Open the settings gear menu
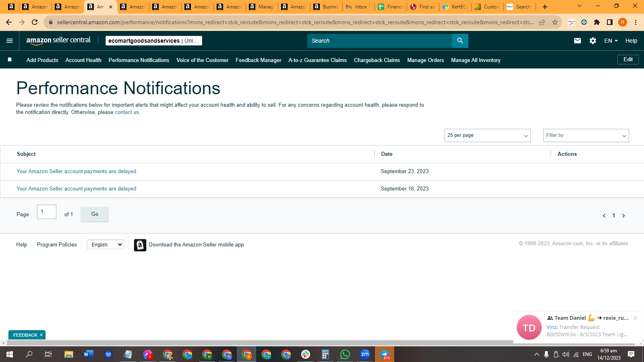 coord(593,41)
